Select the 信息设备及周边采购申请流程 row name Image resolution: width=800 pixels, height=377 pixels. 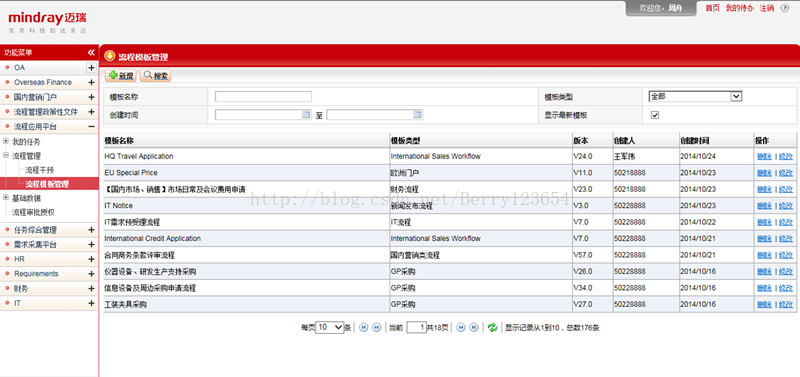150,288
